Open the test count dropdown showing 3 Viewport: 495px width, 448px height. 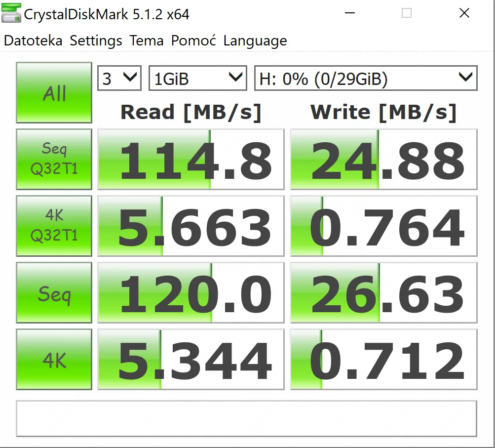coord(119,79)
